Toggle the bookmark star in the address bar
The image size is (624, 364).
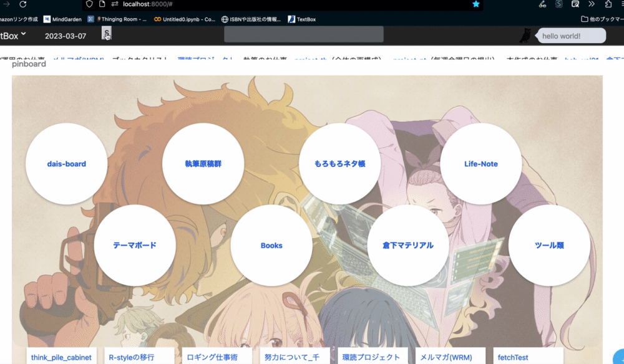[476, 5]
